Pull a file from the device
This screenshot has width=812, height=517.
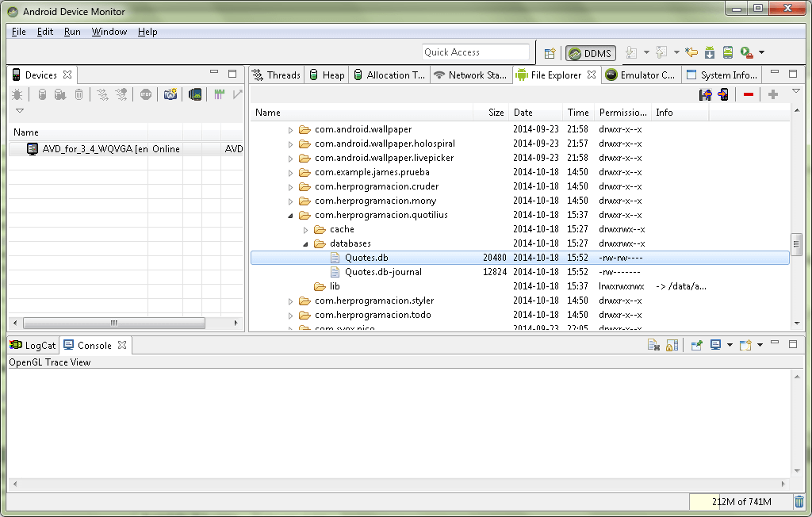point(705,95)
